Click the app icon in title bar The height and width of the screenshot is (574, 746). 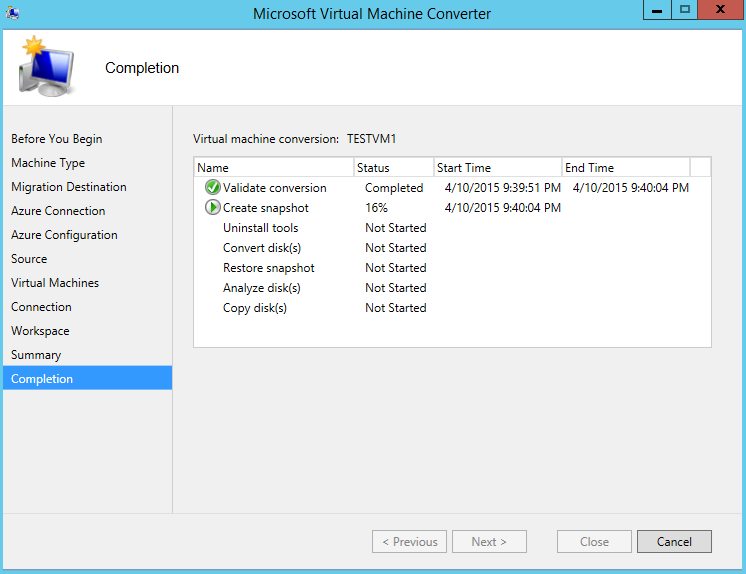(13, 13)
